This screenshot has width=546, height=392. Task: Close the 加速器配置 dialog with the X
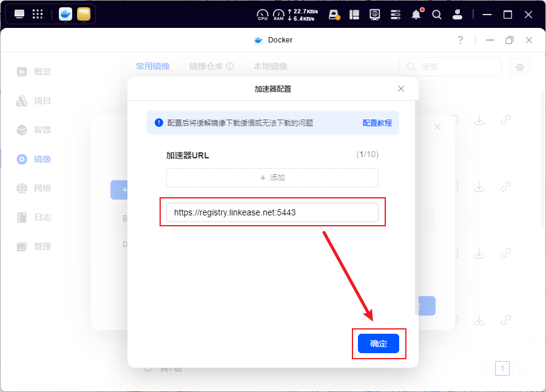coord(401,89)
